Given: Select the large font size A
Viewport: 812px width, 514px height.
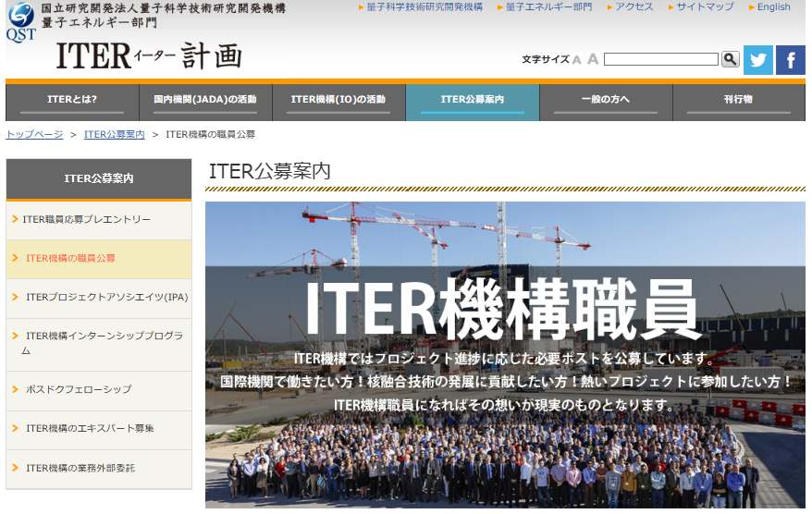Looking at the screenshot, I should pyautogui.click(x=593, y=59).
